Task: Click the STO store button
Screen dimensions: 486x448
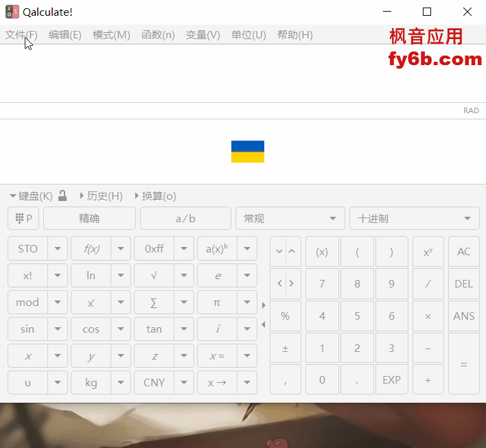Action: tap(27, 248)
